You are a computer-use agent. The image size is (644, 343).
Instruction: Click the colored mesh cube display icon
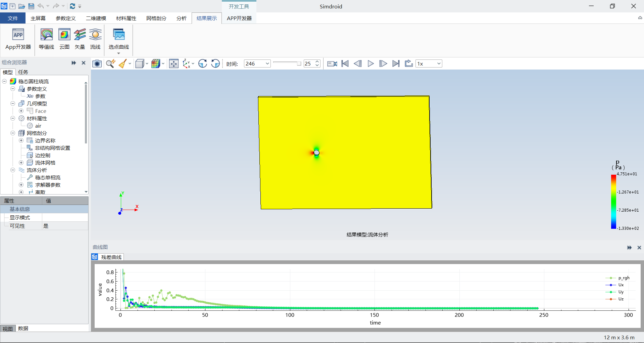[x=156, y=63]
